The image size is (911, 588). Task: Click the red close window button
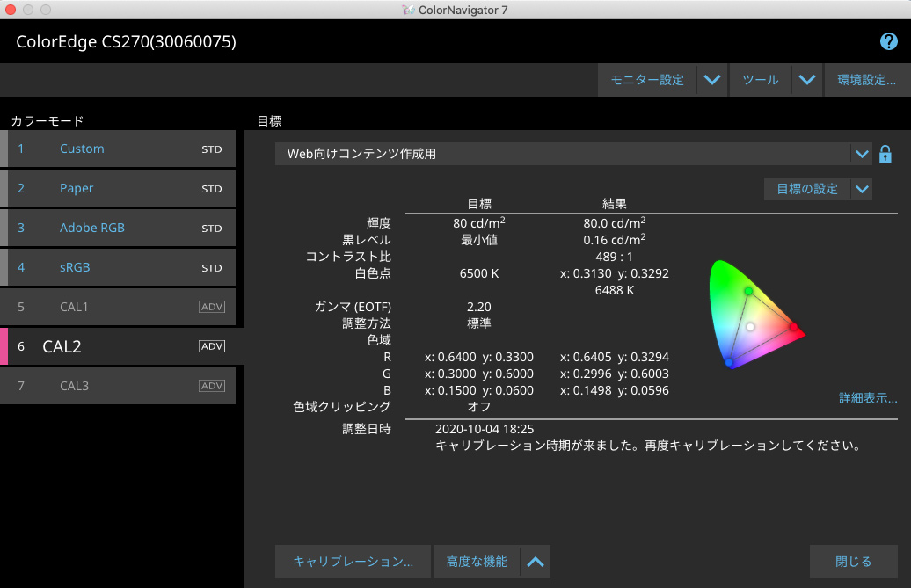coord(11,10)
